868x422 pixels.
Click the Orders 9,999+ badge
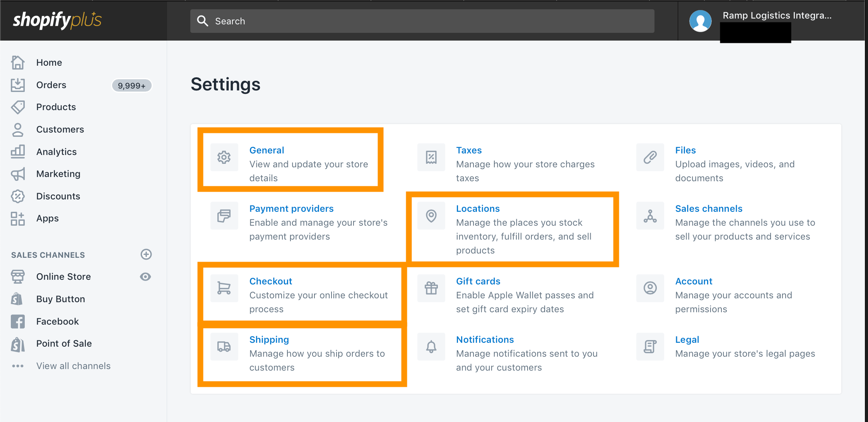(x=132, y=85)
